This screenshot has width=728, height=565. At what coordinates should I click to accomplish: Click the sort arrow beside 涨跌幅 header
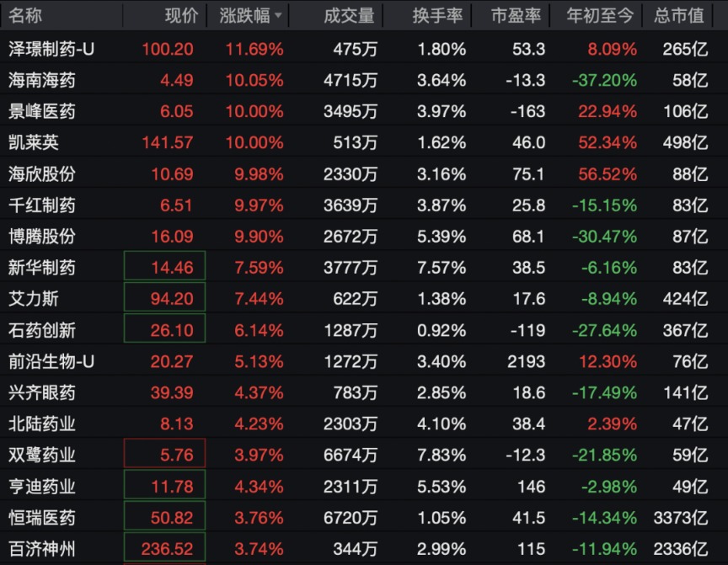pyautogui.click(x=278, y=15)
